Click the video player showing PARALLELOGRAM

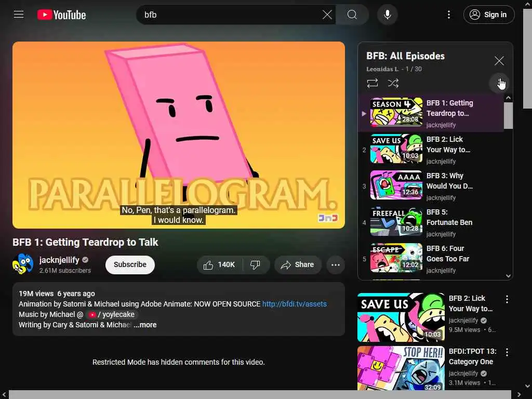tap(179, 135)
